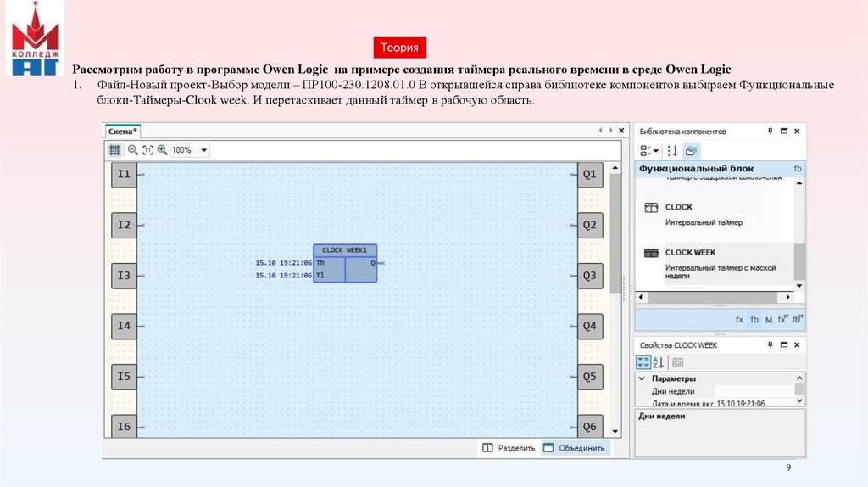Screen dimensions: 868x487
Task: Maximize the Библиотека компонентов panel
Action: tap(784, 132)
